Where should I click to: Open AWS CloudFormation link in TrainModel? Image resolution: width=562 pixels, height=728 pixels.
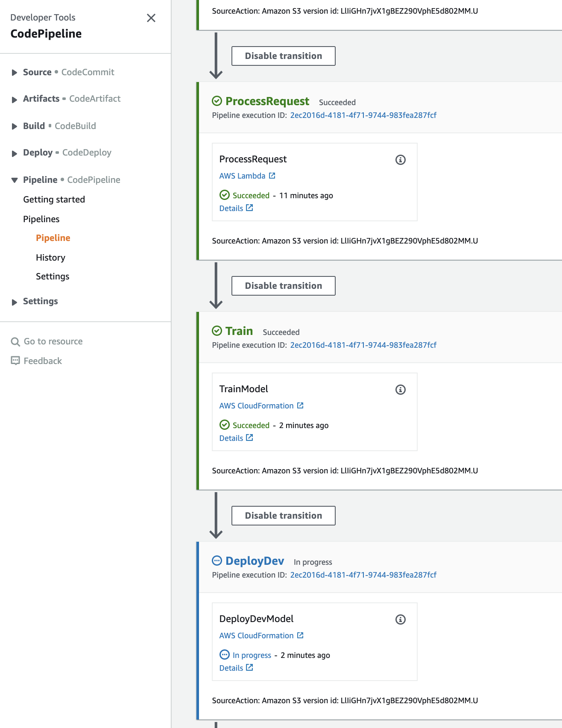(256, 406)
